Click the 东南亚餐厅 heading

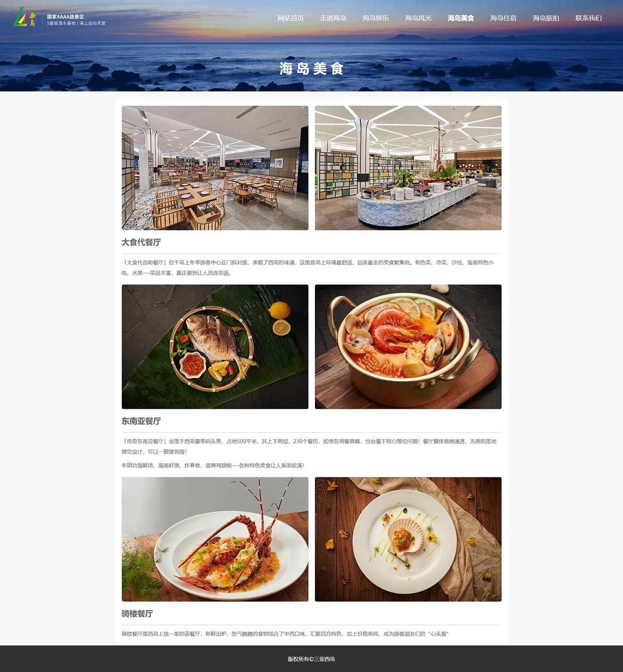tap(141, 421)
